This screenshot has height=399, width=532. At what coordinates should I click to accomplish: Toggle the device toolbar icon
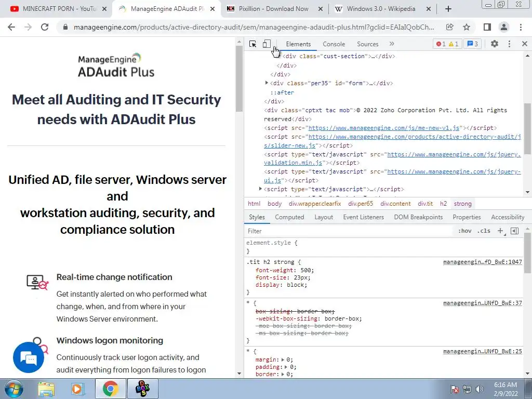pyautogui.click(x=267, y=44)
